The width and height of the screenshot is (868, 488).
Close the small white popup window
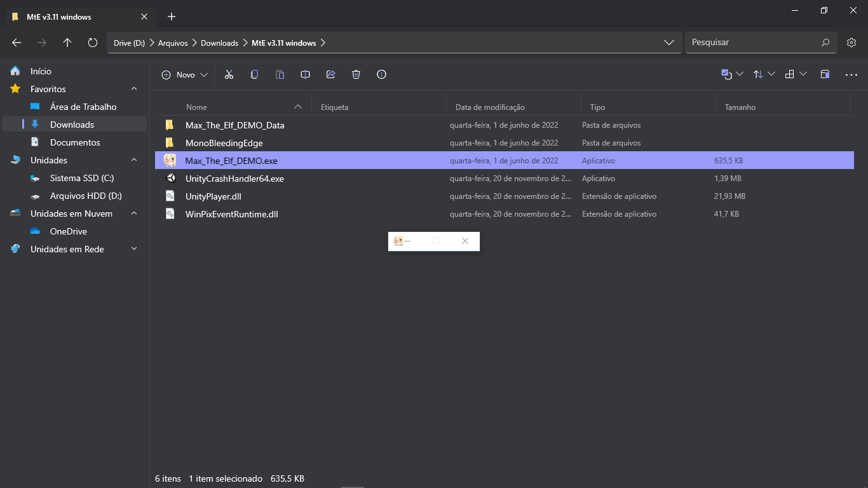click(x=465, y=241)
